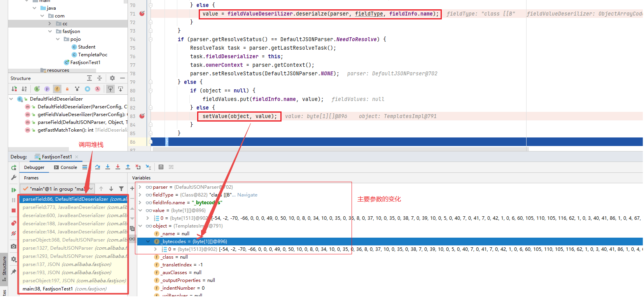The width and height of the screenshot is (644, 299).
Task: Toggle Show Anonymous Classes icon
Action: (87, 89)
